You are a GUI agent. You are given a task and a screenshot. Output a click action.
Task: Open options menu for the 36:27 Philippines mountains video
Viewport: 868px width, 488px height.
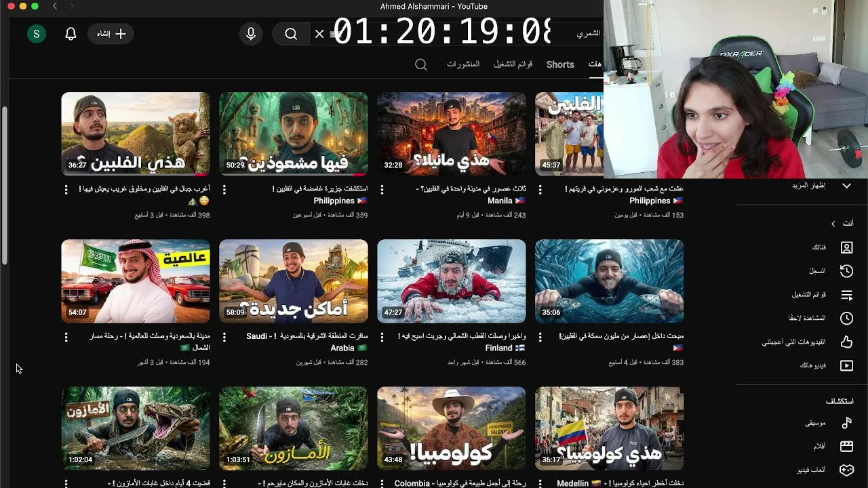click(x=66, y=190)
